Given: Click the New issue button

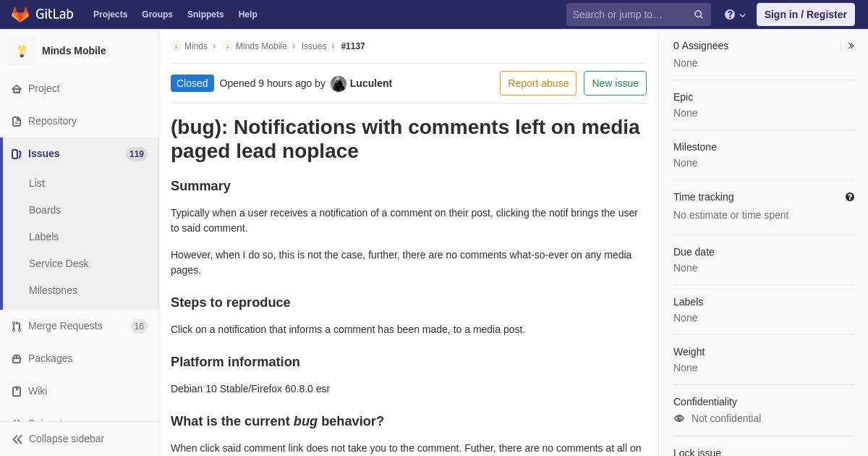Looking at the screenshot, I should [615, 83].
